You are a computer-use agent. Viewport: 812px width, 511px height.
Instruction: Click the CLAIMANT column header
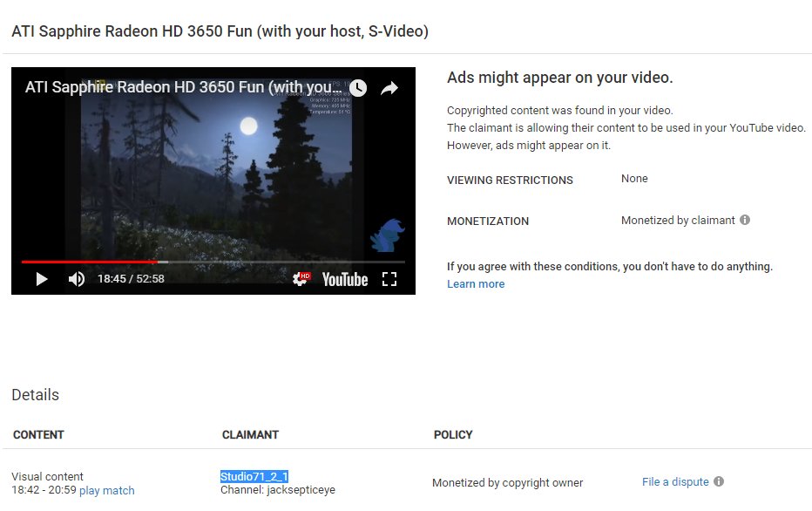(250, 435)
